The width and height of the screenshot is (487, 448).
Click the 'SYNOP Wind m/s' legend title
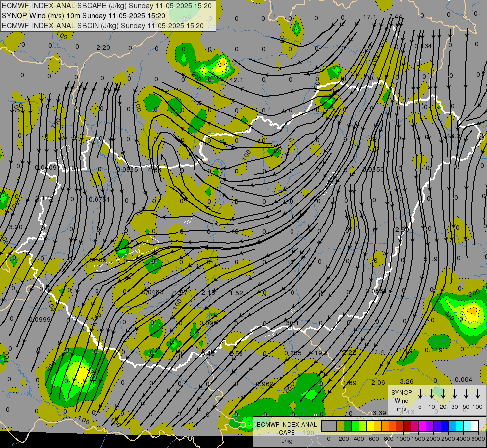pyautogui.click(x=401, y=400)
